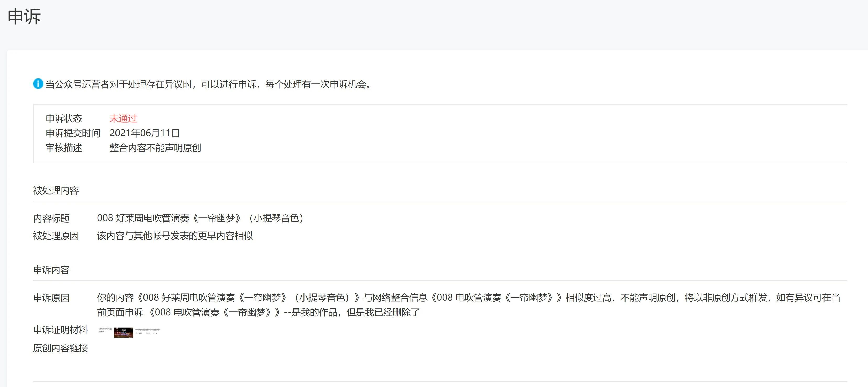
Task: Click the content title 008 好莱周电吹管演奏
Action: point(200,218)
